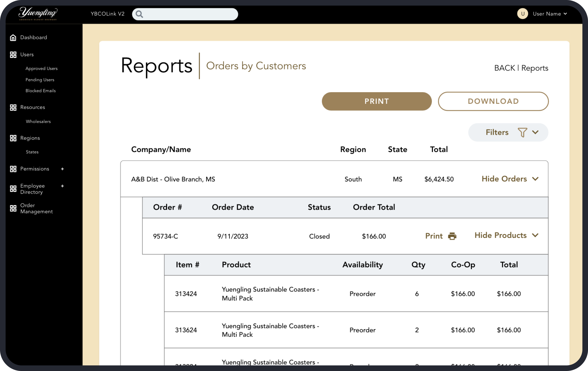Open Permissions in the sidebar
Viewport: 588px width, 371px height.
[35, 169]
